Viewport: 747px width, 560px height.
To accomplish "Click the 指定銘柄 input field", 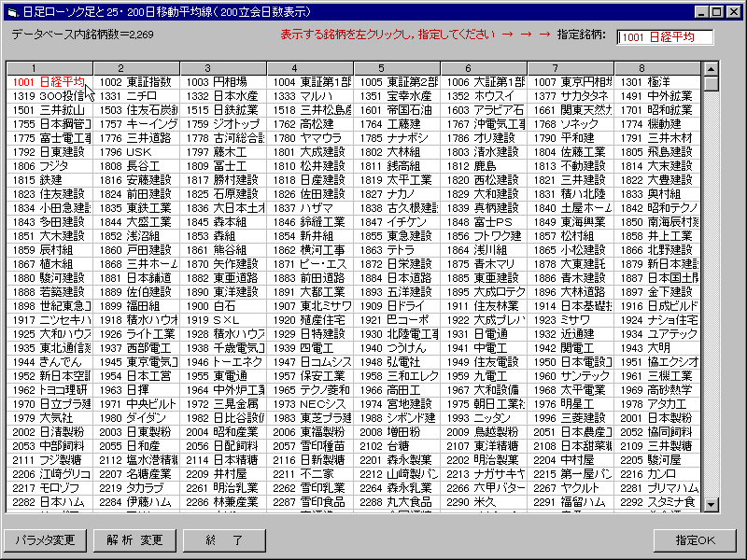I will [x=664, y=37].
